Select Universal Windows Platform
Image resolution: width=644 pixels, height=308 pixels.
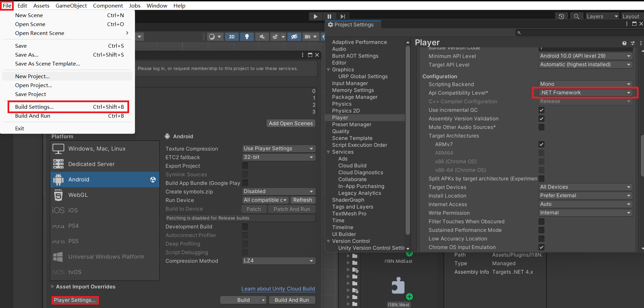coord(105,257)
